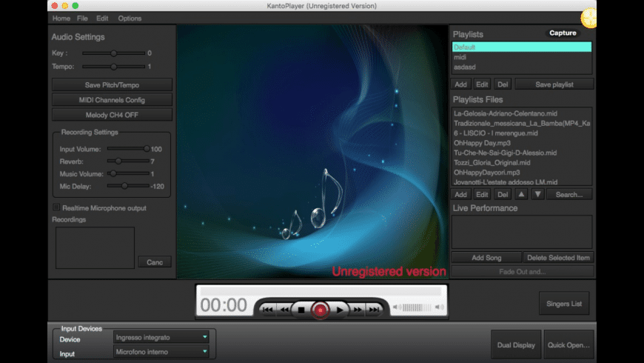Skip to the previous track

[267, 309]
